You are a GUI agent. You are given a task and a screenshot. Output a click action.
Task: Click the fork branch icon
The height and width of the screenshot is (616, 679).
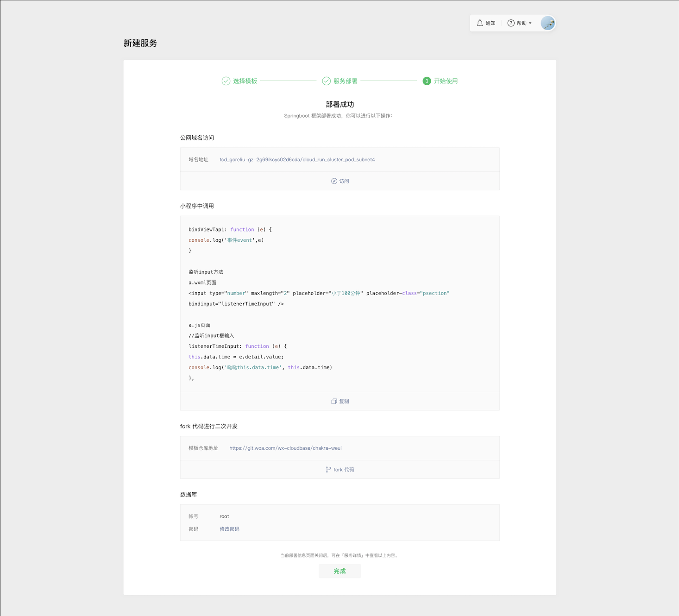[x=328, y=470]
